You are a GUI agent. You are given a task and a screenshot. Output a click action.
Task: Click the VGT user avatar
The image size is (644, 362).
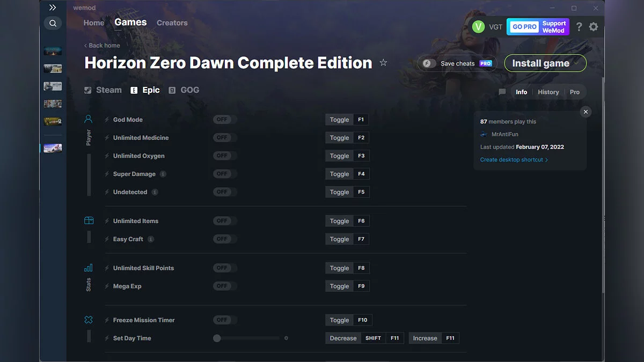click(x=478, y=26)
